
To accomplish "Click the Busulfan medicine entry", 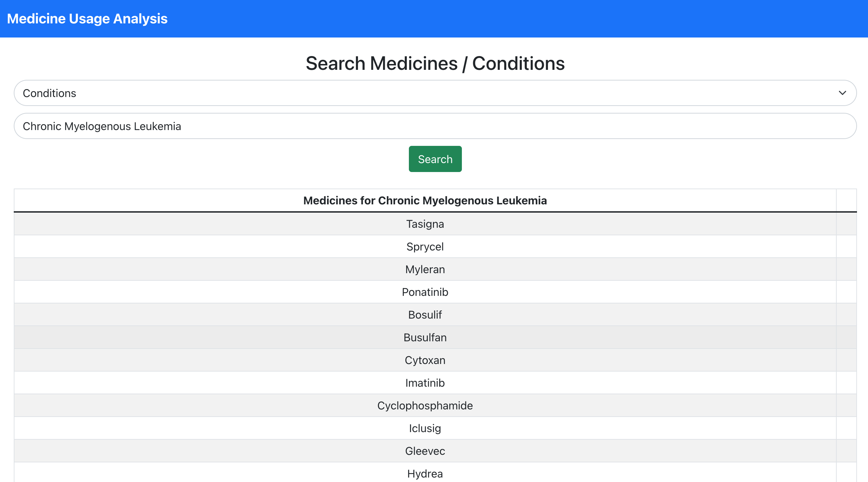I will [425, 338].
